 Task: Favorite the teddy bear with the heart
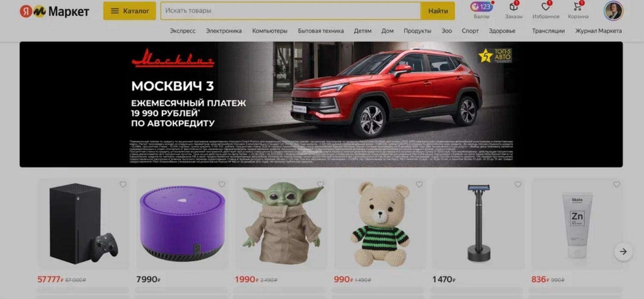pyautogui.click(x=419, y=184)
